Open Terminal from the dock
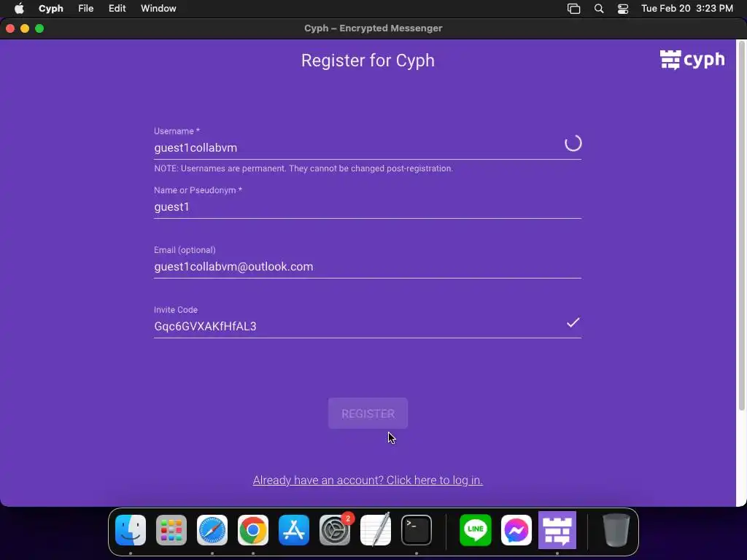Image resolution: width=747 pixels, height=560 pixels. click(417, 530)
